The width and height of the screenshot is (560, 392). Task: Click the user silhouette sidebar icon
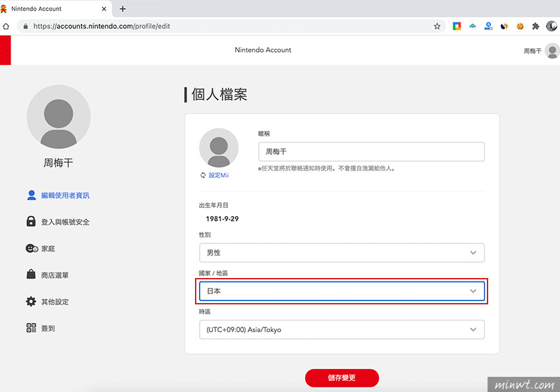tap(32, 195)
